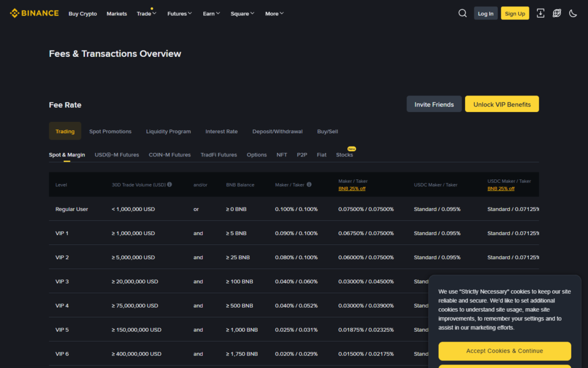Click '≥ 20,000,000 USD' volume cell
The image size is (588, 368).
(x=134, y=281)
